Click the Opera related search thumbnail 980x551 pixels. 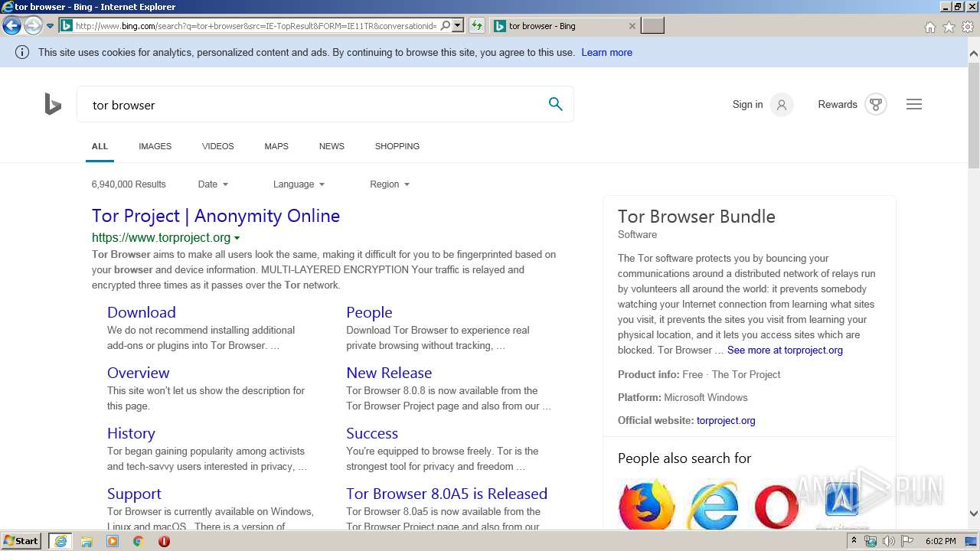pyautogui.click(x=776, y=505)
